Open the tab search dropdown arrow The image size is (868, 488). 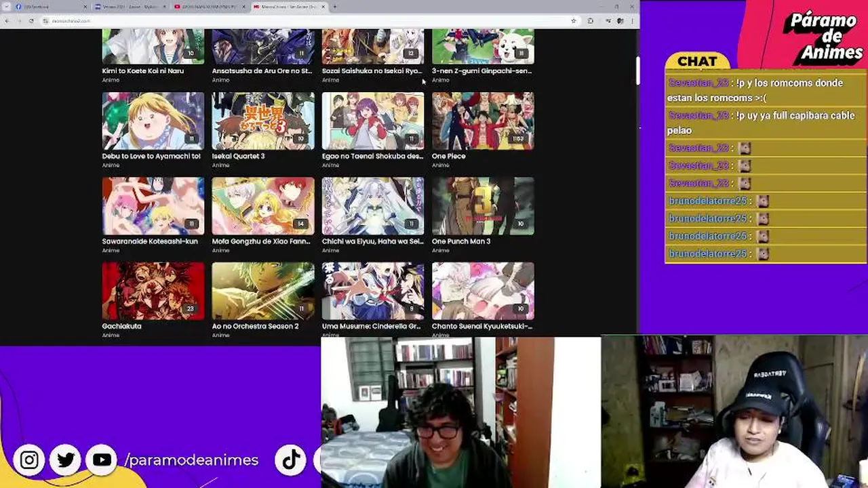coord(5,7)
